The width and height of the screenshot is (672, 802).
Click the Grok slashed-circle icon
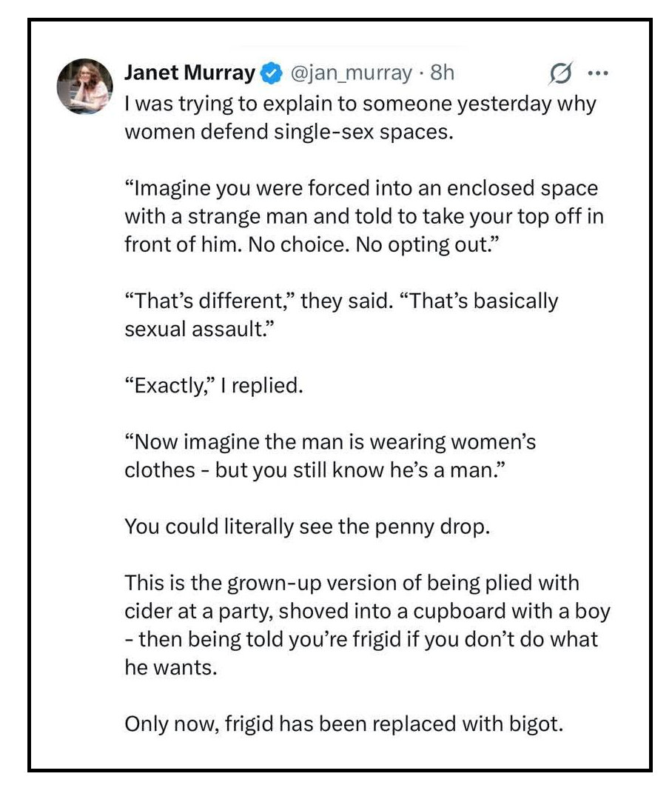[559, 73]
